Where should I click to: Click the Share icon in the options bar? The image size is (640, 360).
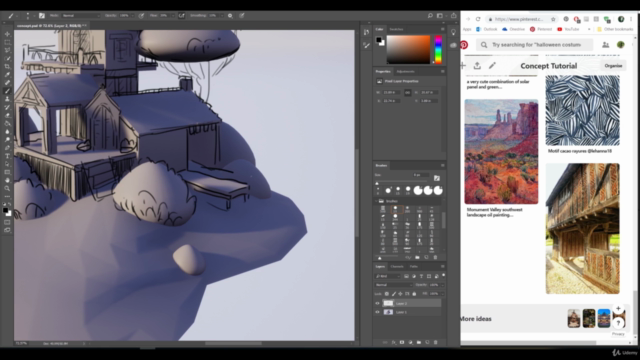click(x=453, y=16)
